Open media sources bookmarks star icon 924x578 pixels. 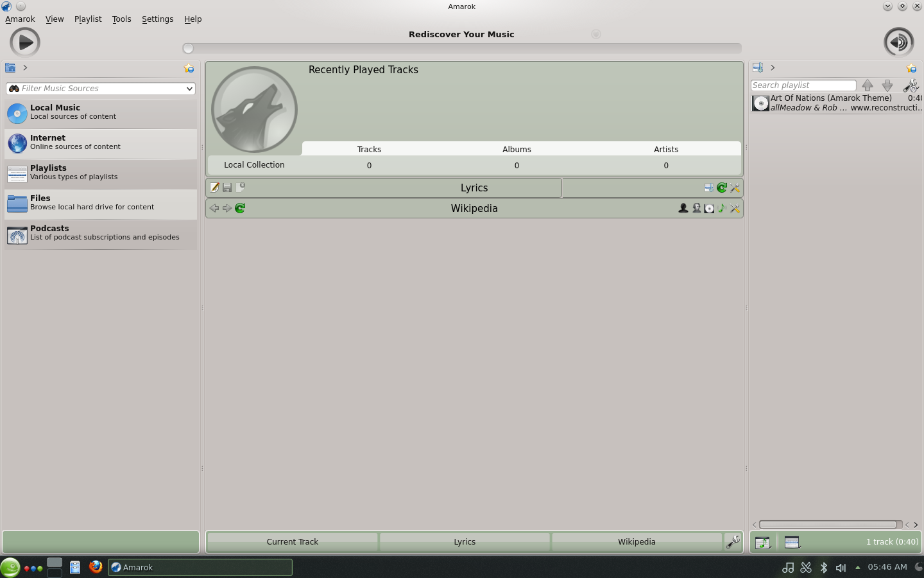click(189, 68)
